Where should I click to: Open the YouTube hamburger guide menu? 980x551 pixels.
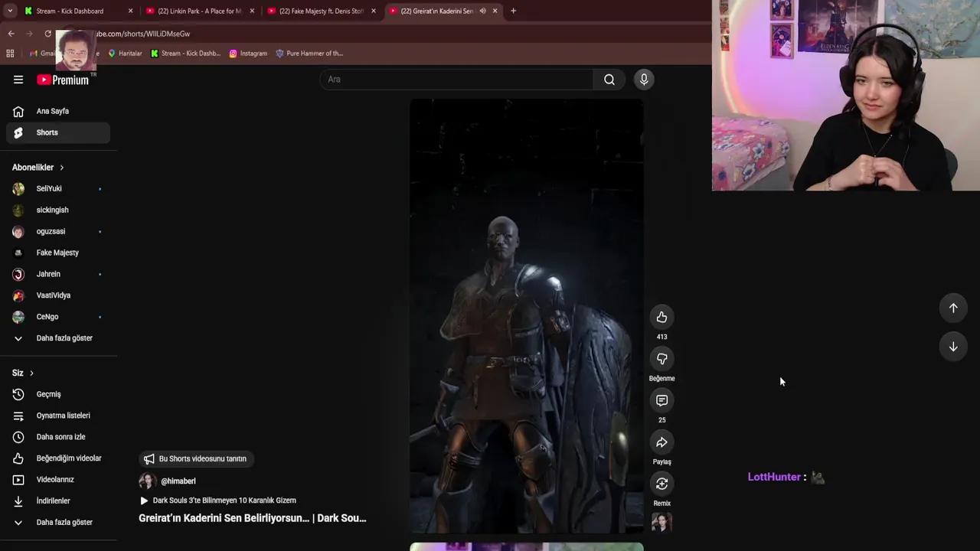click(18, 80)
